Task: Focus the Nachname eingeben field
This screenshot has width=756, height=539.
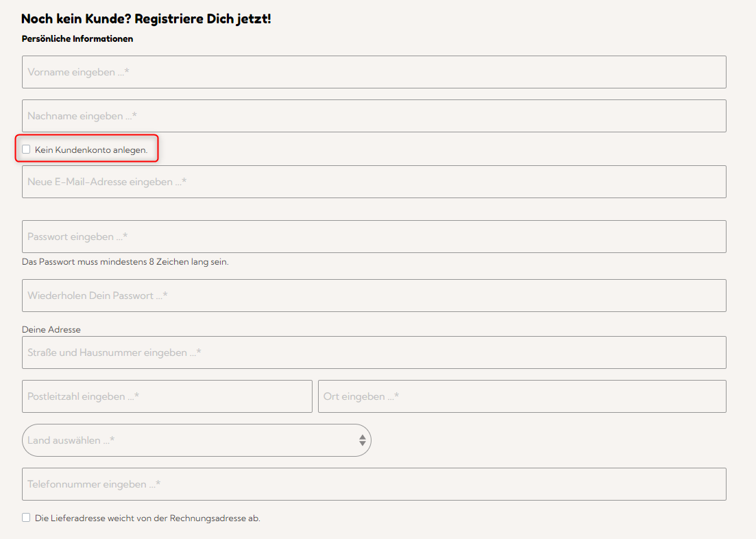Action: tap(374, 116)
